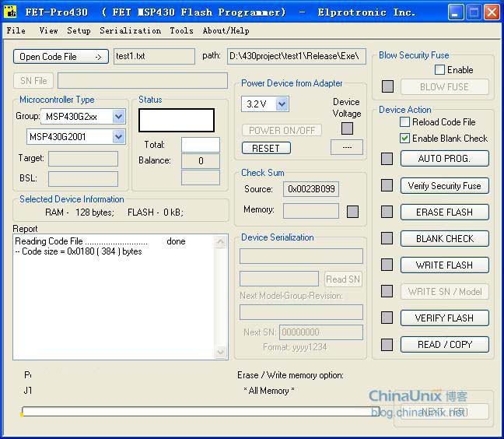Click the WRITE FLASH button
The image size is (504, 439).
pyautogui.click(x=445, y=265)
